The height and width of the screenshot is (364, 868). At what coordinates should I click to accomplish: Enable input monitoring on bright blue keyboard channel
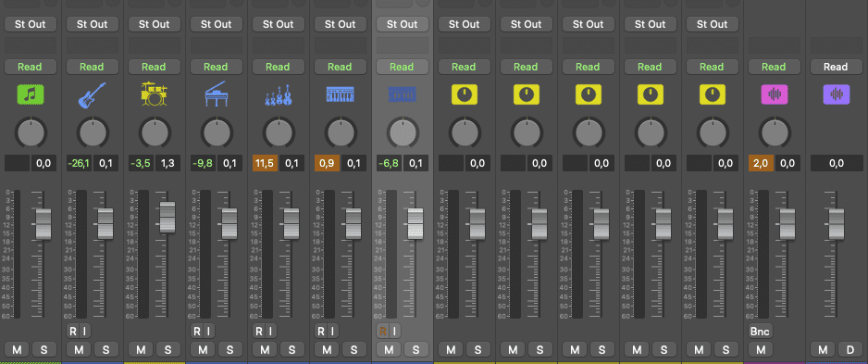[333, 332]
